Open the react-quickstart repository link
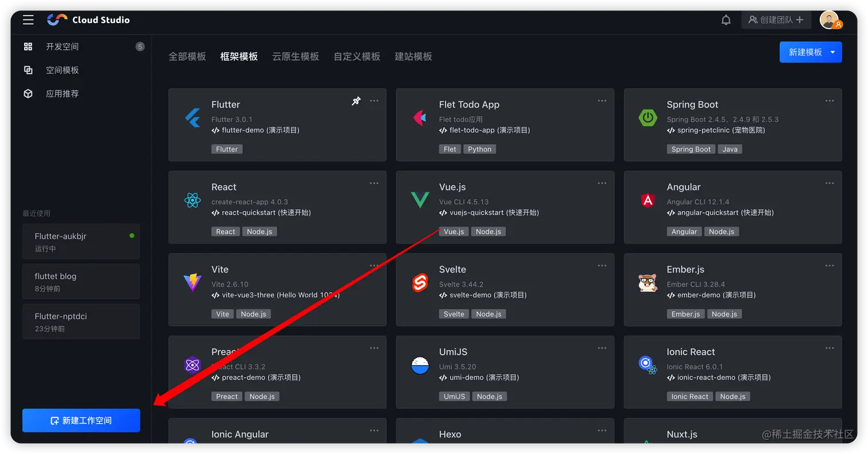Viewport: 868px width, 454px height. pyautogui.click(x=261, y=212)
